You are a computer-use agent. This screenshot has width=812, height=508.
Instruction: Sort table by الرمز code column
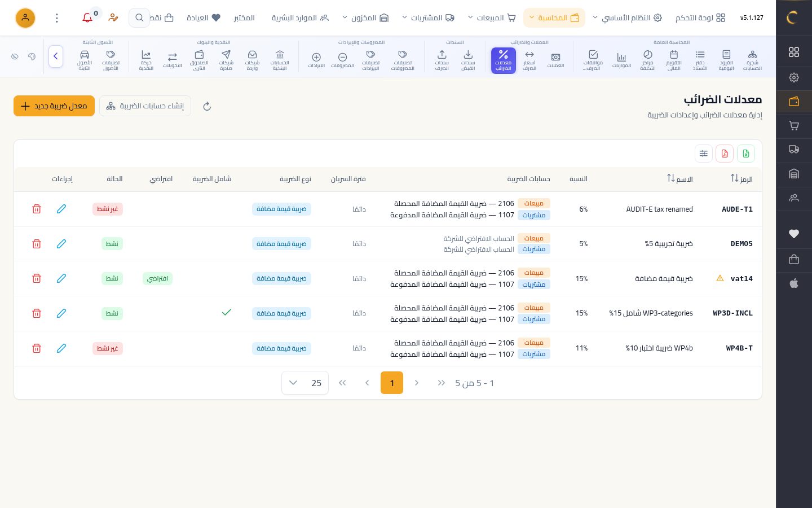click(x=742, y=178)
